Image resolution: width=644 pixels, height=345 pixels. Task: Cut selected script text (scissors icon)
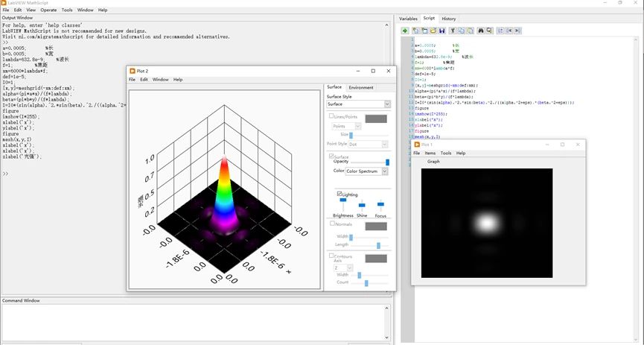pyautogui.click(x=453, y=31)
